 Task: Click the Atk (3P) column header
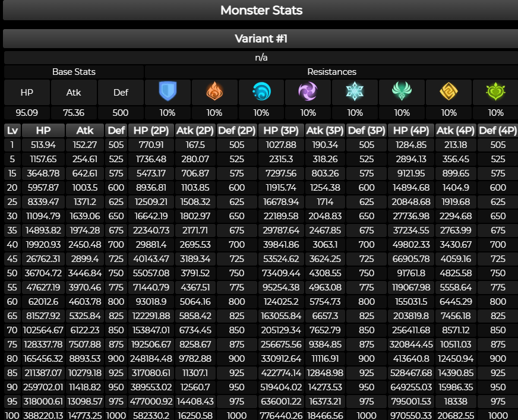325,131
